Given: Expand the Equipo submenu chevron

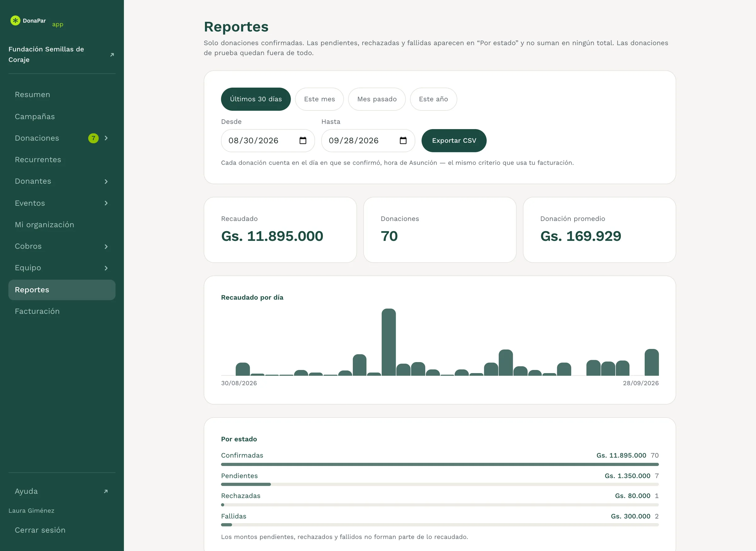Looking at the screenshot, I should (106, 268).
